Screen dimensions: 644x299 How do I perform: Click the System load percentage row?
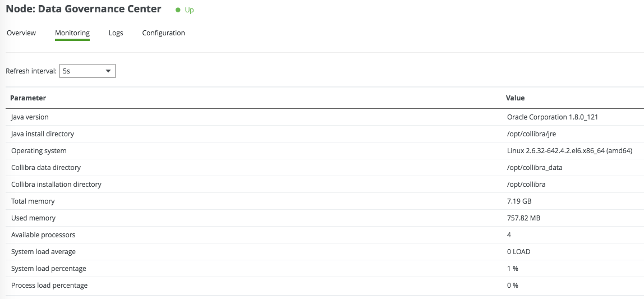point(49,269)
